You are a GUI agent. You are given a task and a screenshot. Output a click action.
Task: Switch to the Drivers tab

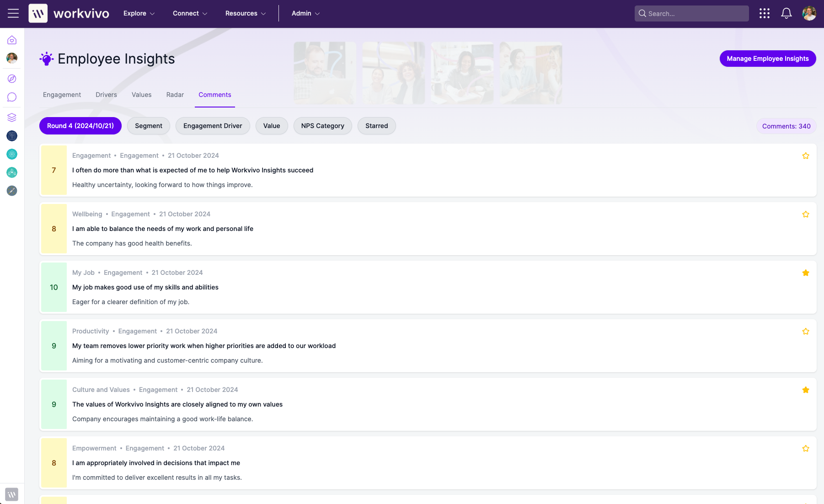click(106, 95)
